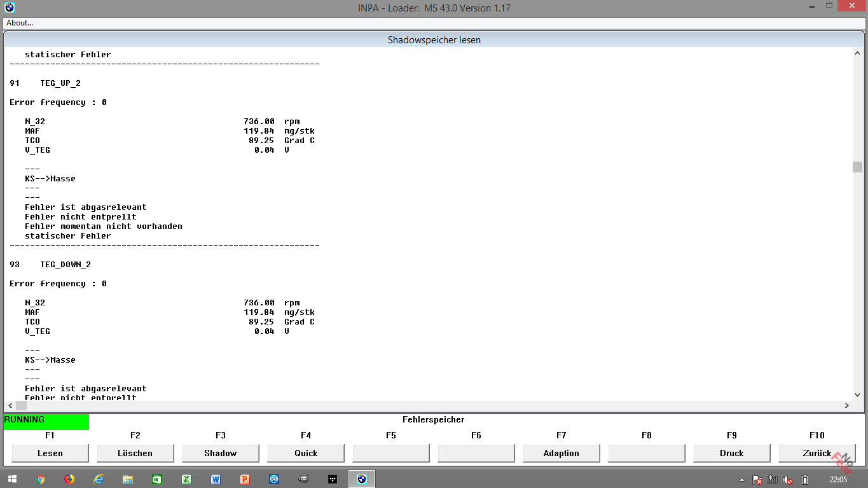Open the muted volume tray icon
Viewport: 868px width, 488px height.
[789, 480]
